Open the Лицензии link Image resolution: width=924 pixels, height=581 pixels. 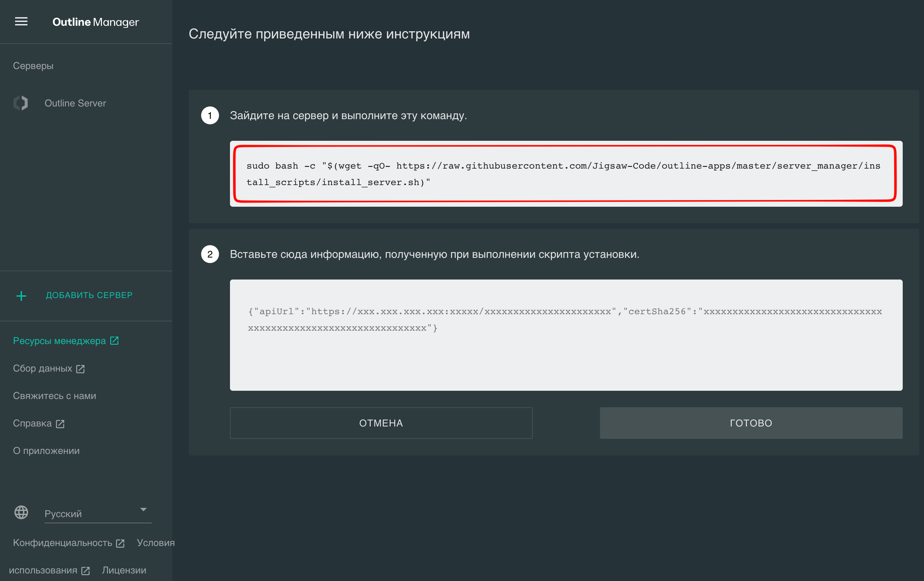pos(124,570)
